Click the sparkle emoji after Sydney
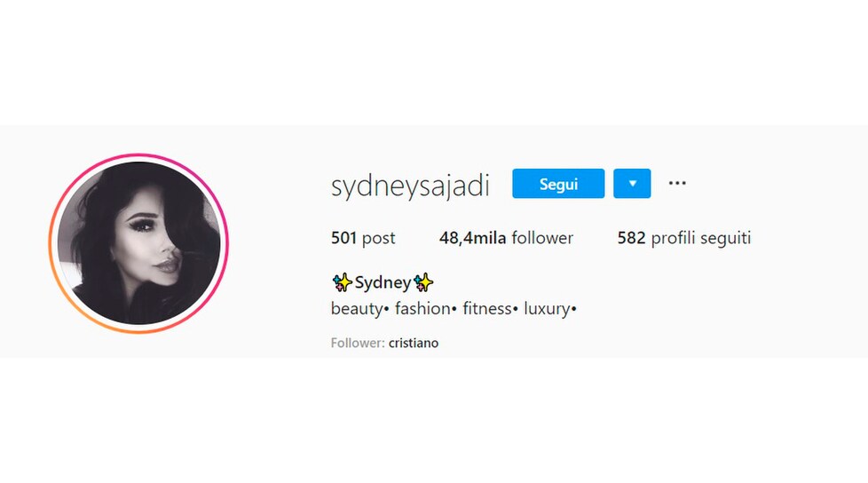 pyautogui.click(x=423, y=282)
